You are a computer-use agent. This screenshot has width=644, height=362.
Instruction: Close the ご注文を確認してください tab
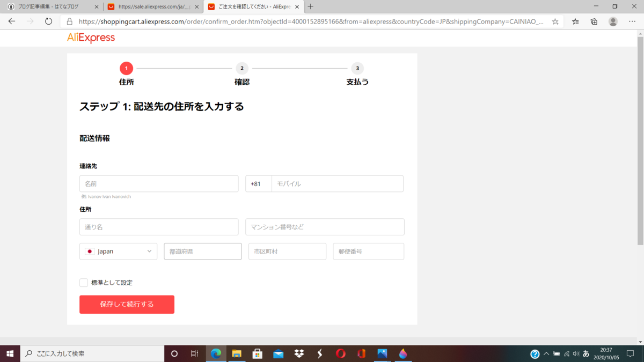pos(296,6)
